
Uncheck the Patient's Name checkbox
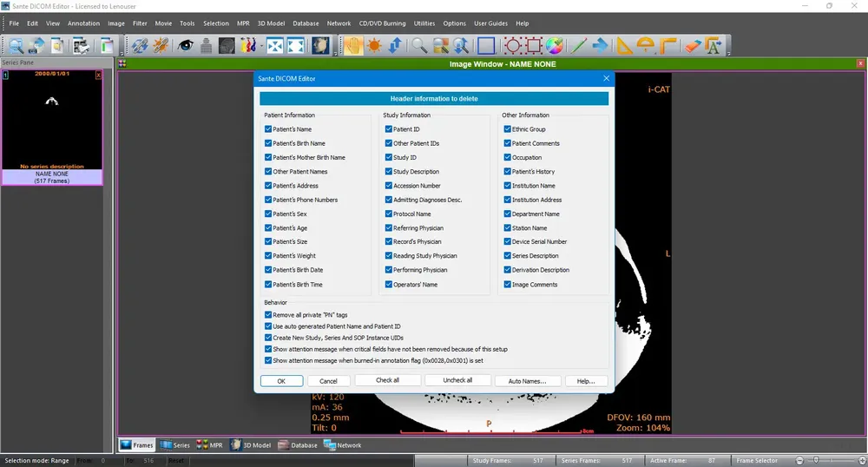(268, 129)
